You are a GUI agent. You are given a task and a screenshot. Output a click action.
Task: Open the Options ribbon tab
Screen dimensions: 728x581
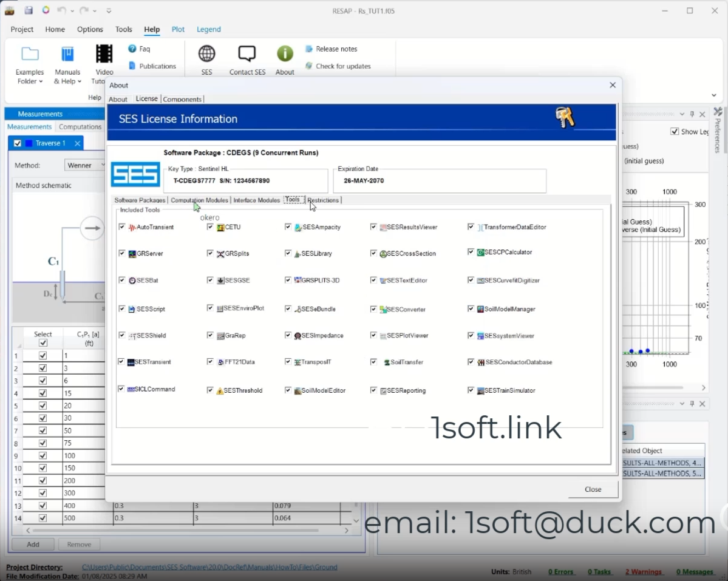90,29
